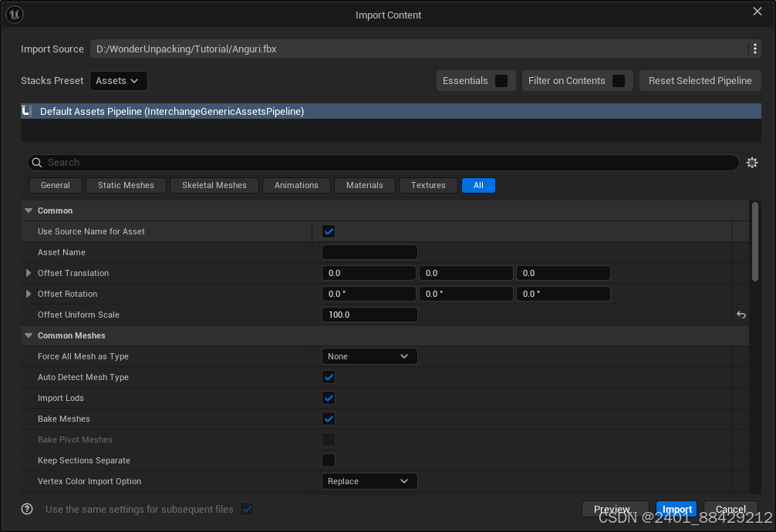The image size is (776, 532).
Task: Switch to the Materials tab
Action: [x=365, y=185]
